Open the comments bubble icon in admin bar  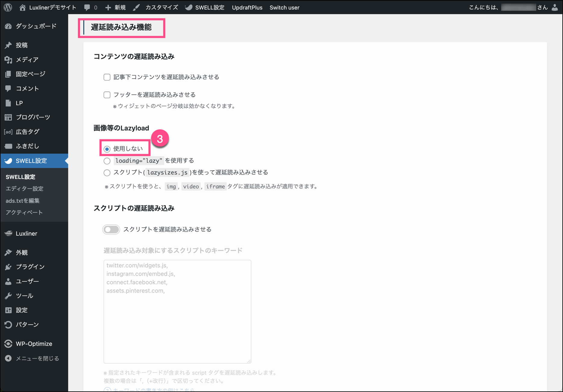[87, 8]
